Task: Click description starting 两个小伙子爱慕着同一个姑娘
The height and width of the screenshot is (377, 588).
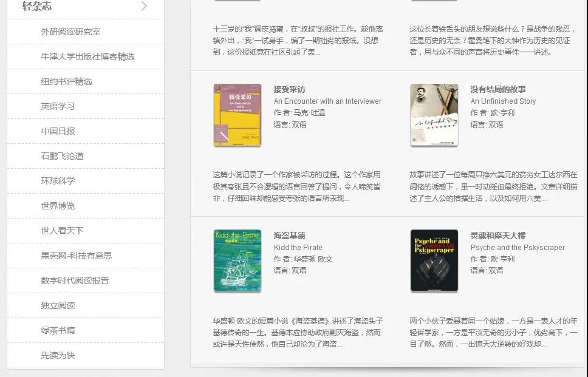Action: click(493, 333)
